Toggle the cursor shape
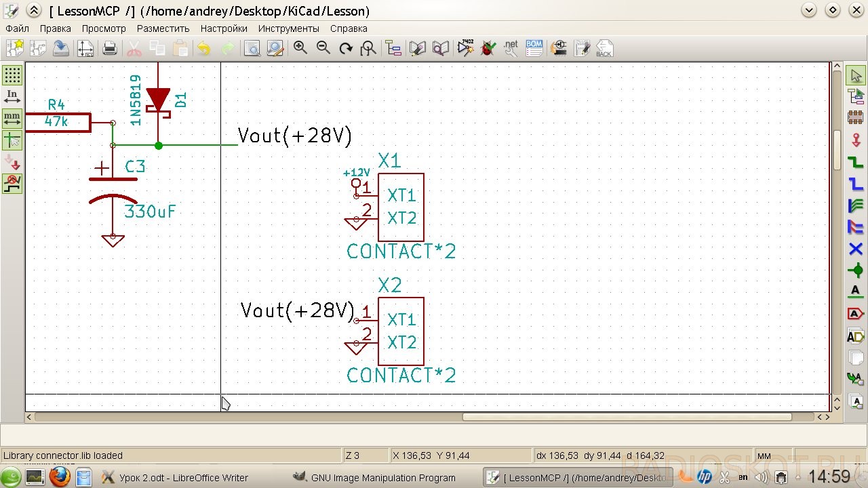 click(x=12, y=140)
